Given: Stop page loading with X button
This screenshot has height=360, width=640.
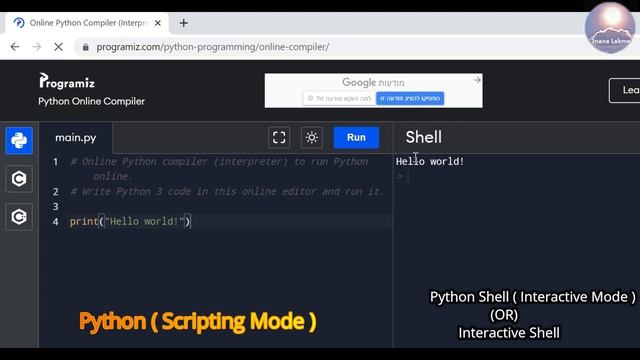Looking at the screenshot, I should click(58, 47).
